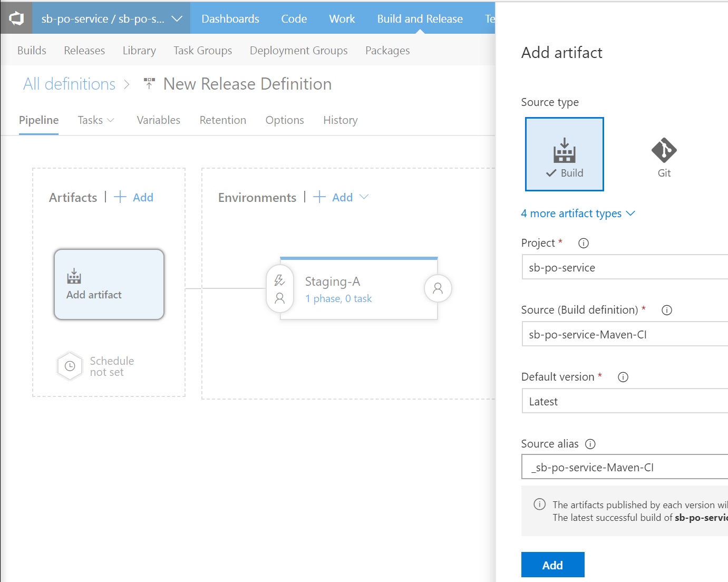
Task: Open the sb-po-service project selector dropdown
Action: point(112,18)
